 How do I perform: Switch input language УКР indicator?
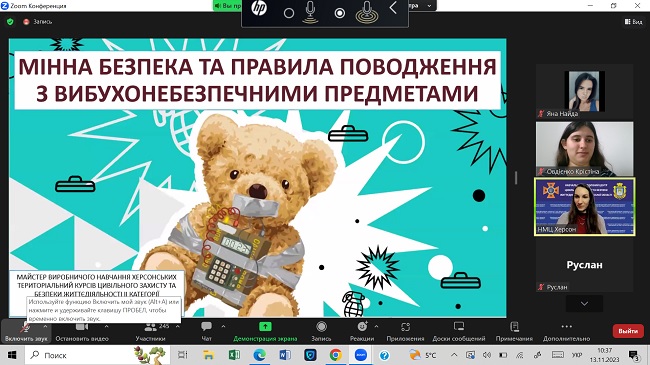577,355
